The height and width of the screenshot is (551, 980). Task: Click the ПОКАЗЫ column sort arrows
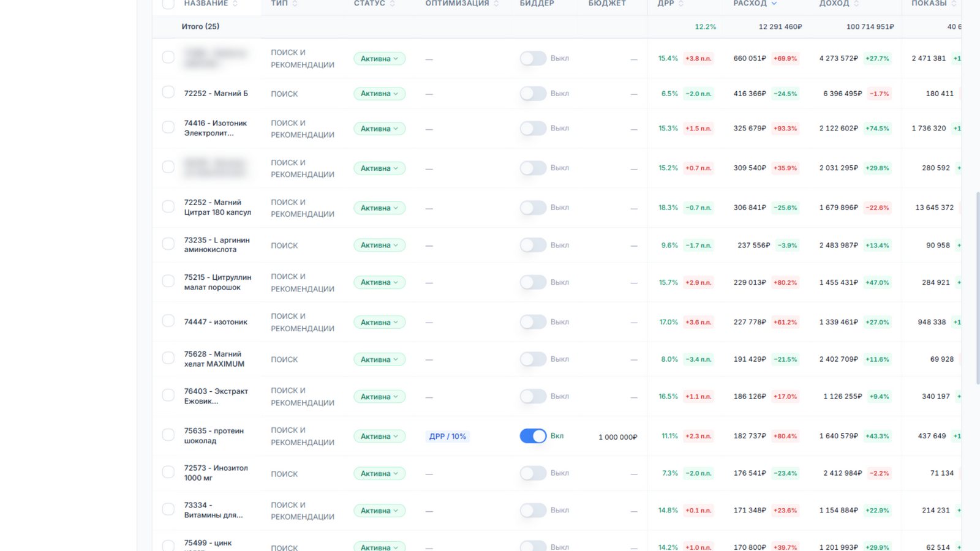click(954, 4)
